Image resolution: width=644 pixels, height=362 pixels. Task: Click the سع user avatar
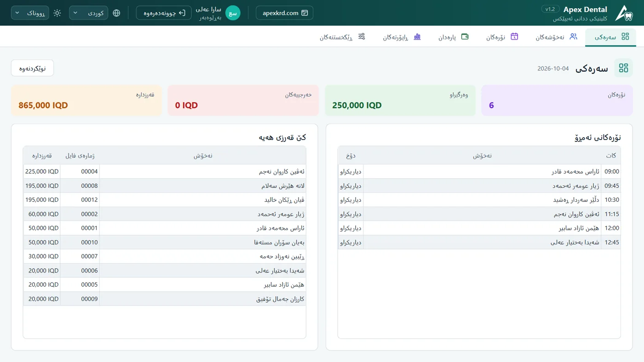coord(233,13)
